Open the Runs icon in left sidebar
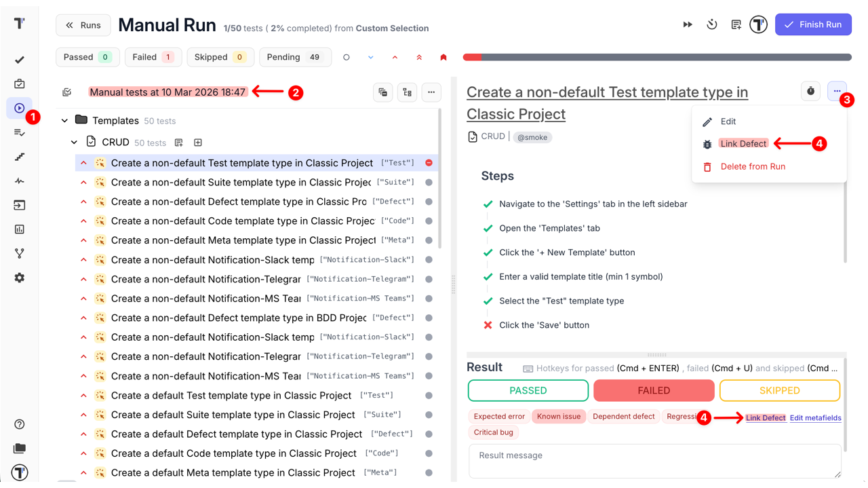 [19, 108]
